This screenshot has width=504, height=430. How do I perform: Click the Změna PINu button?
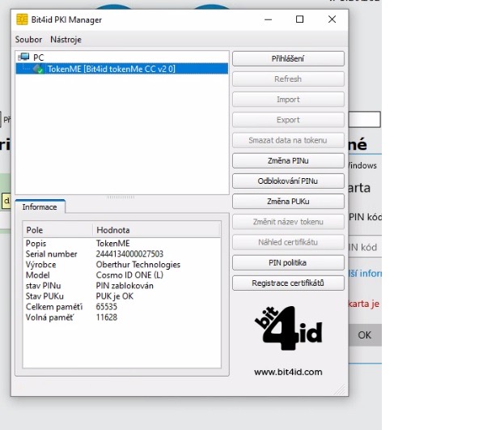pos(288,160)
